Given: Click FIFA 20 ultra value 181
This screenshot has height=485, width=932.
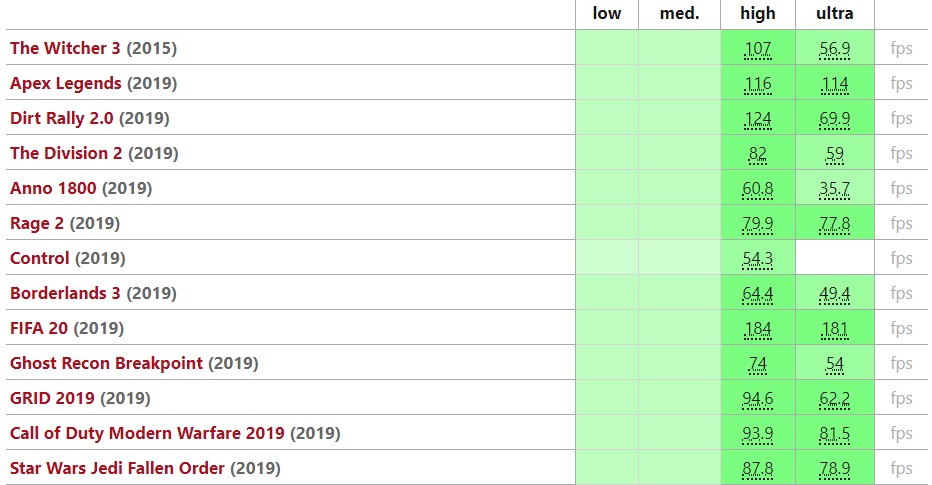Looking at the screenshot, I should [835, 329].
